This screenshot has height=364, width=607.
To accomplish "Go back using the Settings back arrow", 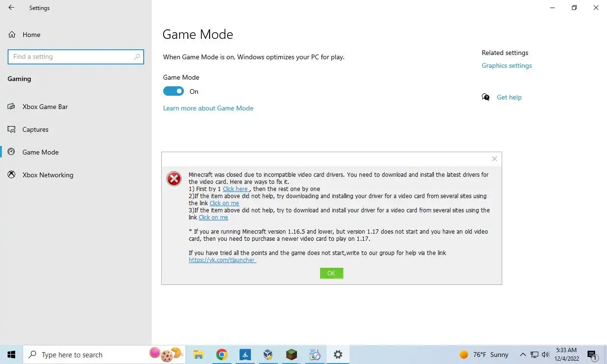I will (11, 8).
